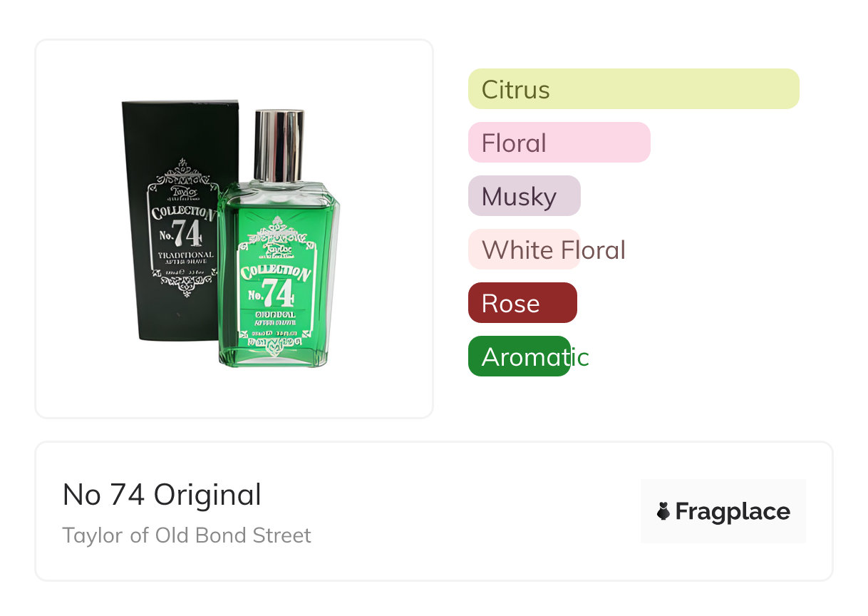Click the Musky label text
Viewport: 868px width, 616px height.
coord(519,197)
